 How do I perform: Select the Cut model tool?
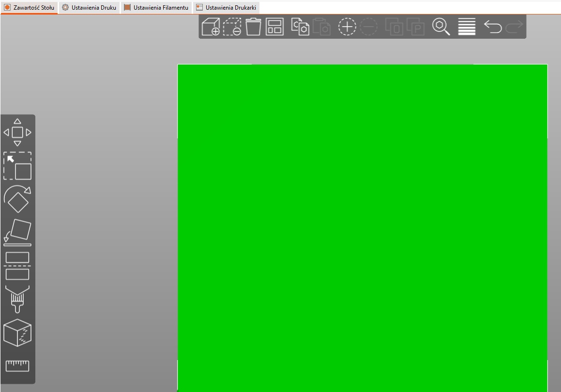[x=17, y=266]
